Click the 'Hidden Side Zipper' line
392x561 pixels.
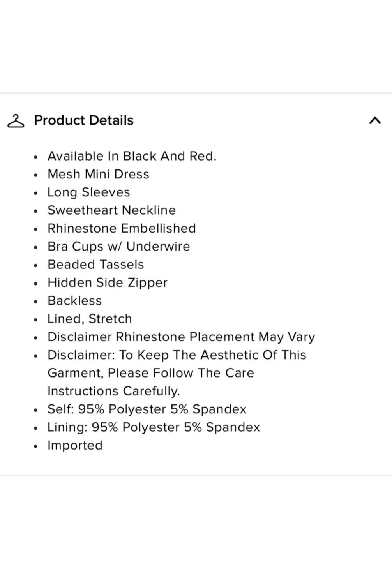(108, 283)
